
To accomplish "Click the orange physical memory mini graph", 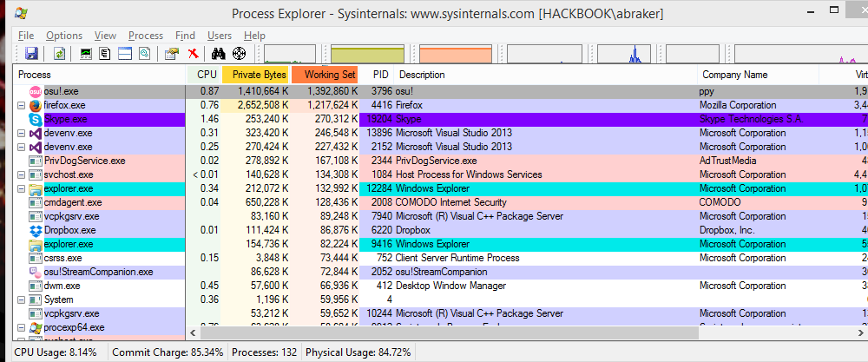I will [456, 54].
